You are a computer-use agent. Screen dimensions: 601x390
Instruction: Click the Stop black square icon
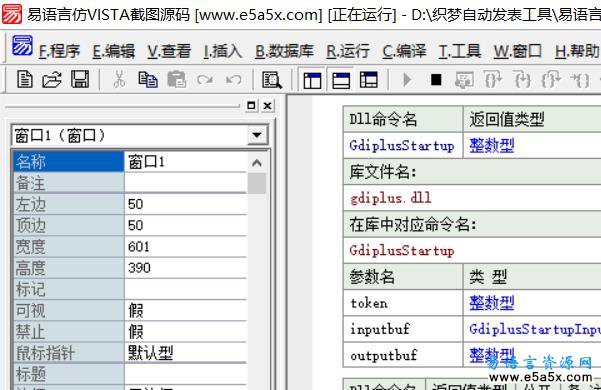coord(436,80)
